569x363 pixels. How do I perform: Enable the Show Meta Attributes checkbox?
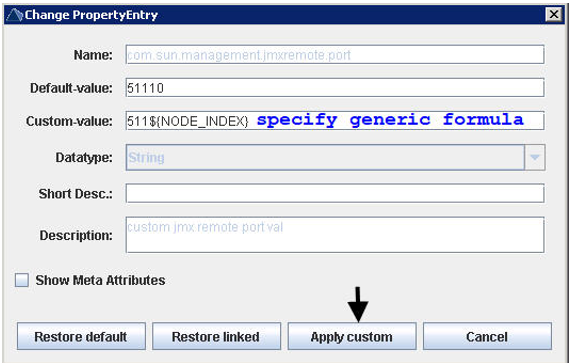tap(22, 280)
